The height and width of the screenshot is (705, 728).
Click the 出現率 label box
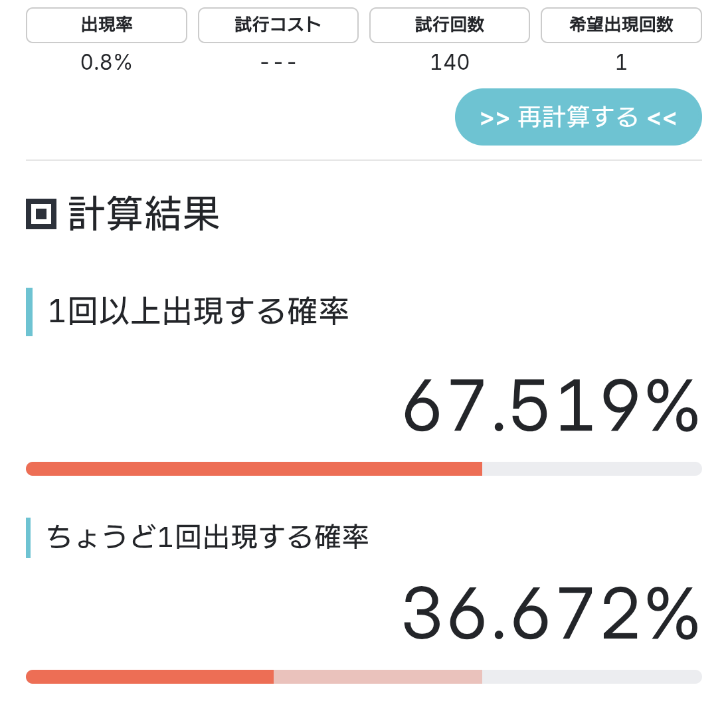tap(106, 25)
